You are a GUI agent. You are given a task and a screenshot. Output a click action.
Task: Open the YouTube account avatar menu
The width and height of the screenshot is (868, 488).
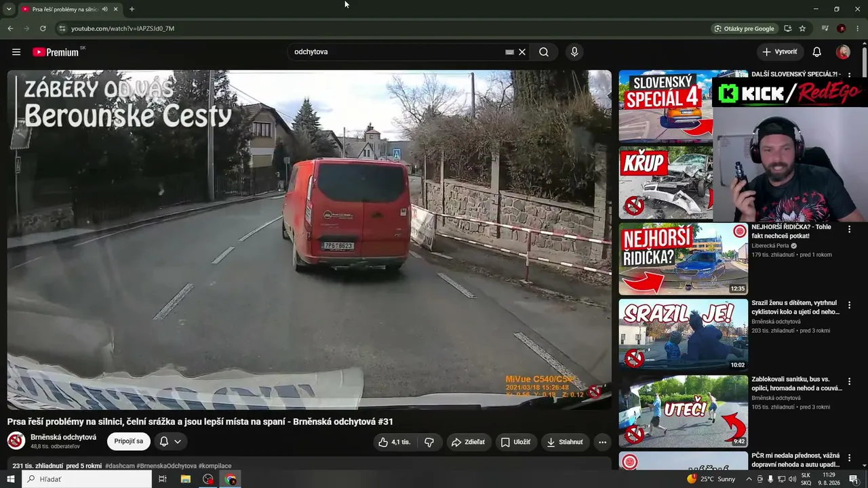coord(843,52)
